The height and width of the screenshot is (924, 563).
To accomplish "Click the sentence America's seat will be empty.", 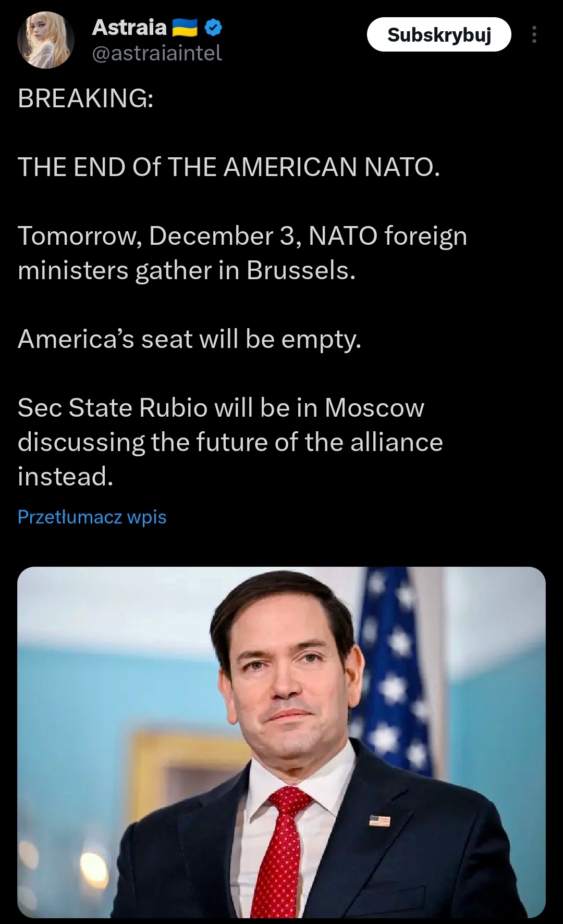I will click(x=189, y=340).
